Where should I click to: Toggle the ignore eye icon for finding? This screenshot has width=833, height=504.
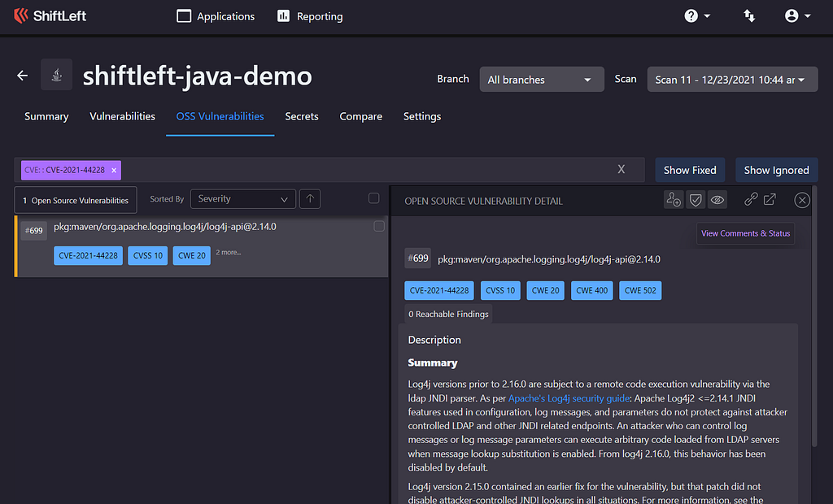coord(717,200)
